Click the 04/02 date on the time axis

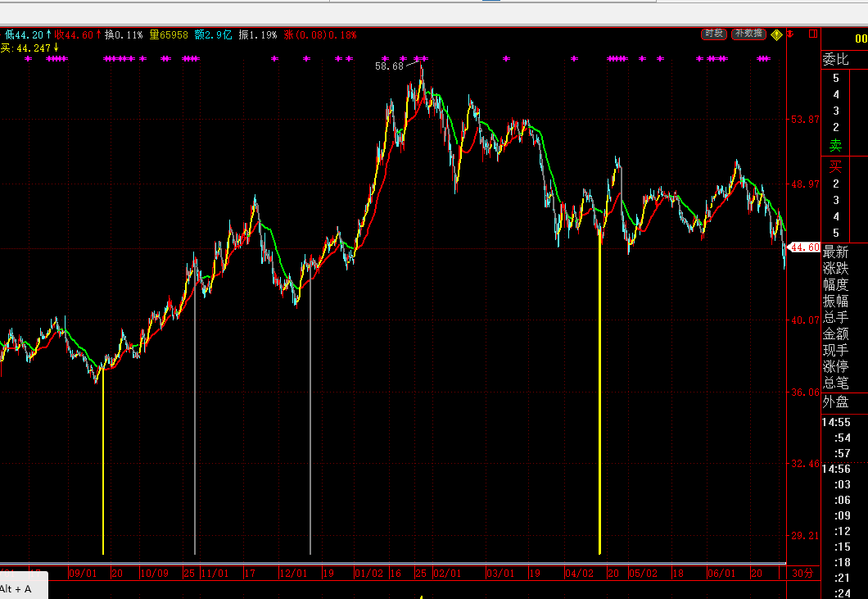click(x=579, y=574)
